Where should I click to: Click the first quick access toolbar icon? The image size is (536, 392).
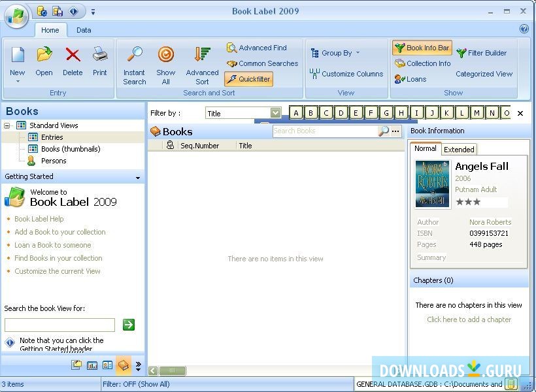tap(42, 11)
